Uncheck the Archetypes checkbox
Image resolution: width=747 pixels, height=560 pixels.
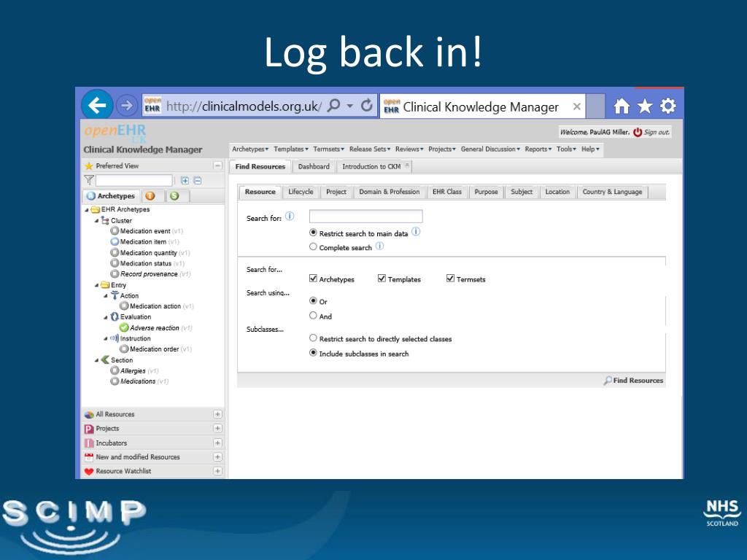pyautogui.click(x=313, y=279)
